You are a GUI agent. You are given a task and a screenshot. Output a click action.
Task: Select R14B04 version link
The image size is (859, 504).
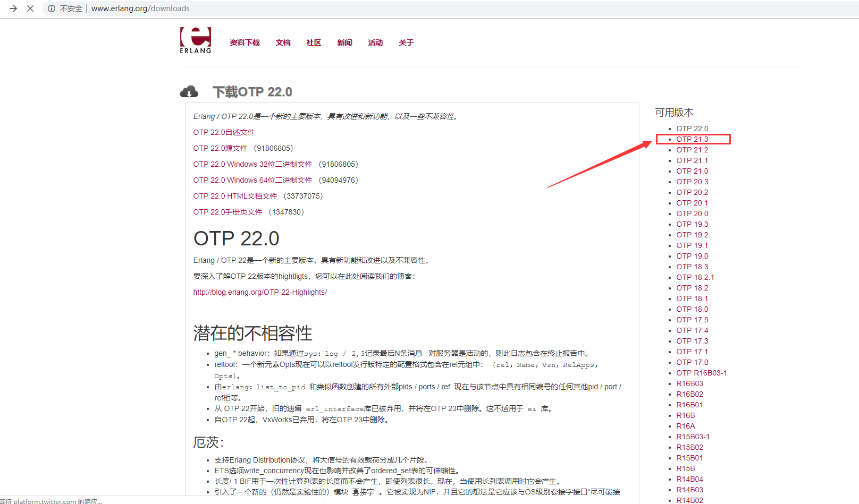click(x=689, y=479)
